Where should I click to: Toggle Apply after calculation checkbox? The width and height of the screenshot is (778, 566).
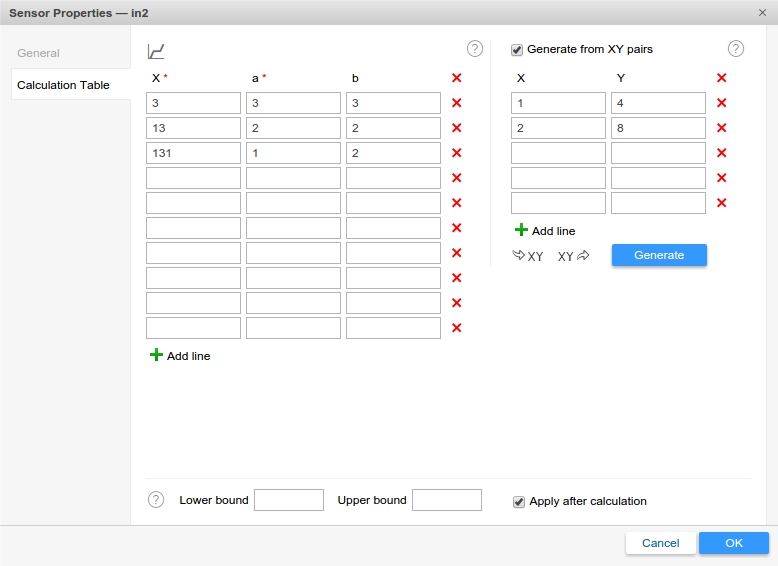pos(519,502)
